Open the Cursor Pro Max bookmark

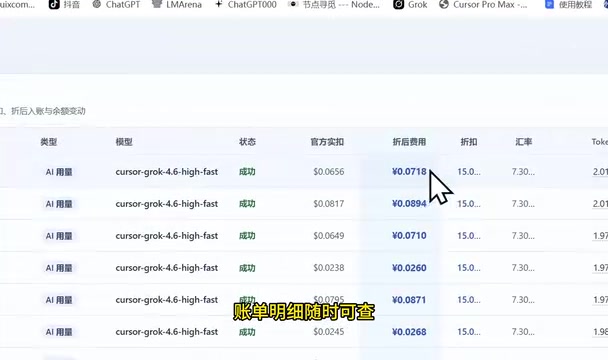483,5
